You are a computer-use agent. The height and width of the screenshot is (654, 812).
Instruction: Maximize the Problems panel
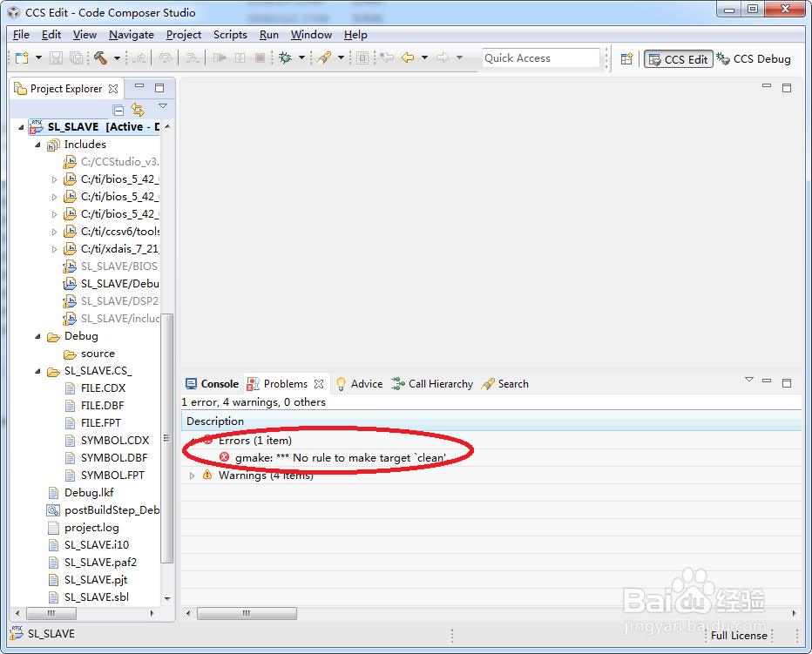(x=787, y=382)
